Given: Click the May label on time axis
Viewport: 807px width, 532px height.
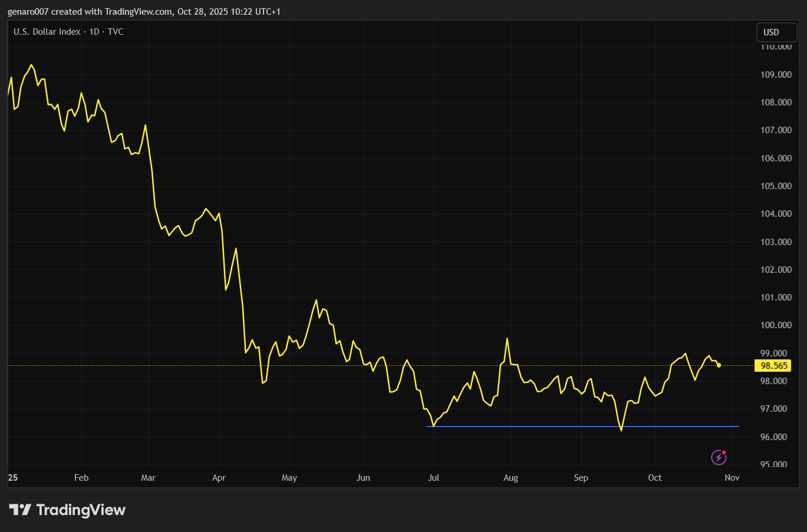Looking at the screenshot, I should tap(289, 478).
